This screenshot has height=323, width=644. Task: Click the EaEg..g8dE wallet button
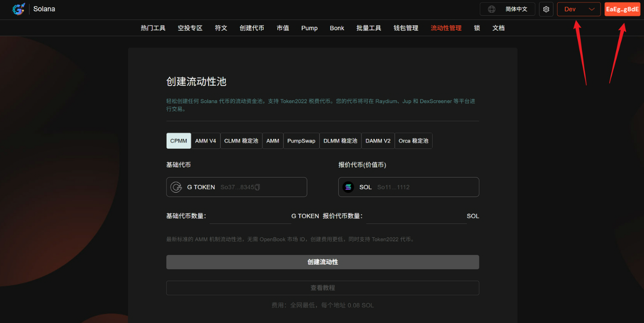[x=622, y=9]
